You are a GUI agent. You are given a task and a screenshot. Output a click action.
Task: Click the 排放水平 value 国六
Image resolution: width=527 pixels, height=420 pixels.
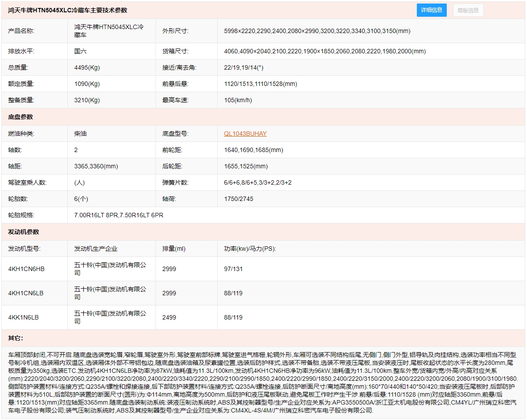[x=80, y=51]
